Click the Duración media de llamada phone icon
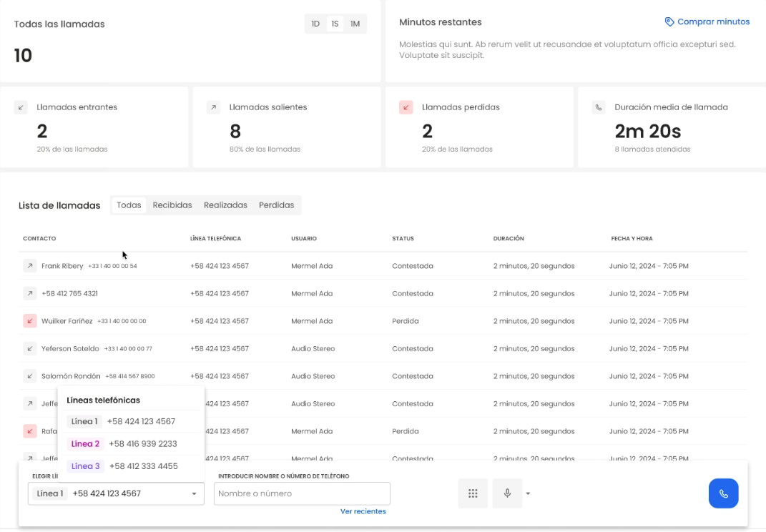766x532 pixels. (599, 107)
